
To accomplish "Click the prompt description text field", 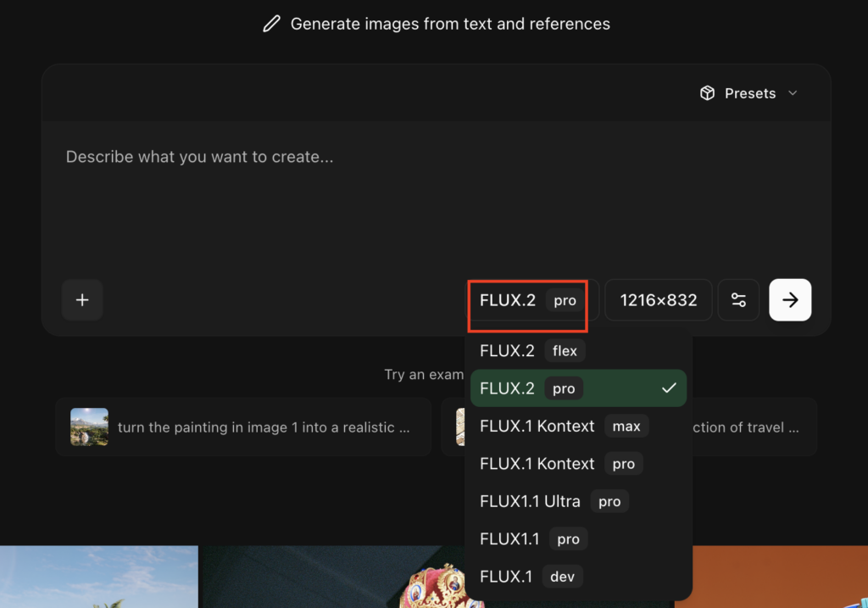I will coord(434,195).
